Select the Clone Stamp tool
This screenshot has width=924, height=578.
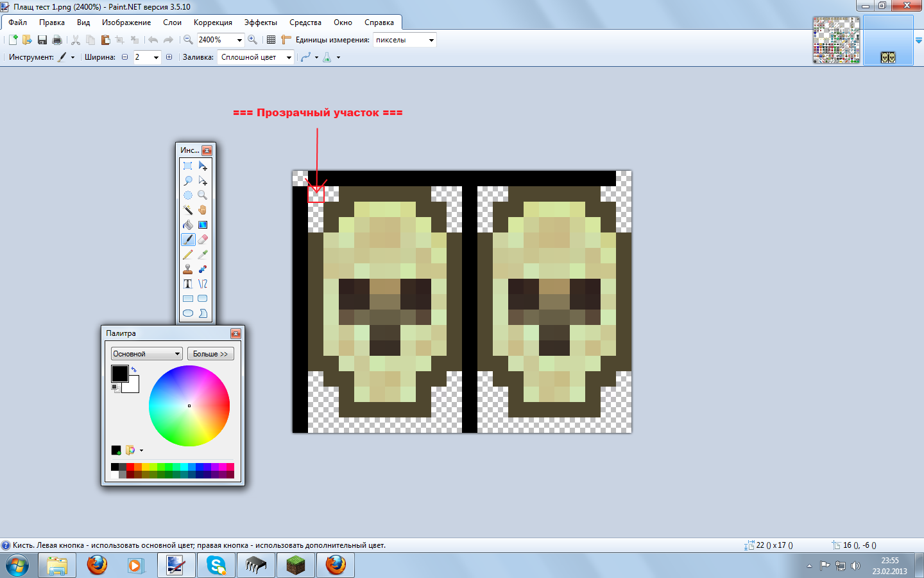click(188, 269)
